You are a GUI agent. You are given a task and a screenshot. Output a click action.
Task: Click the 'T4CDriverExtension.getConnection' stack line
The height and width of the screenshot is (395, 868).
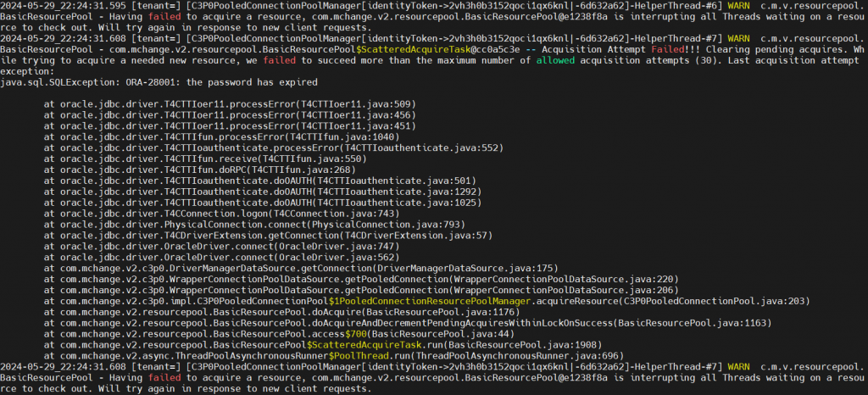click(268, 235)
